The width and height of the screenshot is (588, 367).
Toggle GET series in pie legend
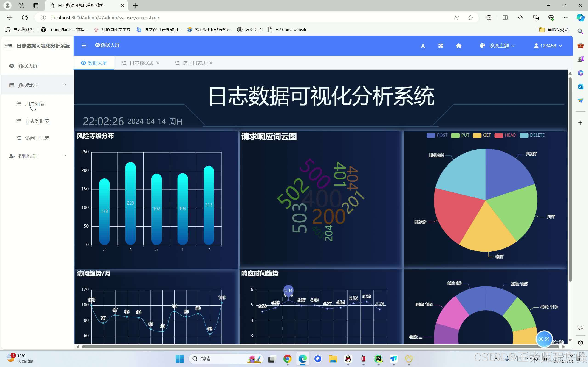pyautogui.click(x=487, y=135)
